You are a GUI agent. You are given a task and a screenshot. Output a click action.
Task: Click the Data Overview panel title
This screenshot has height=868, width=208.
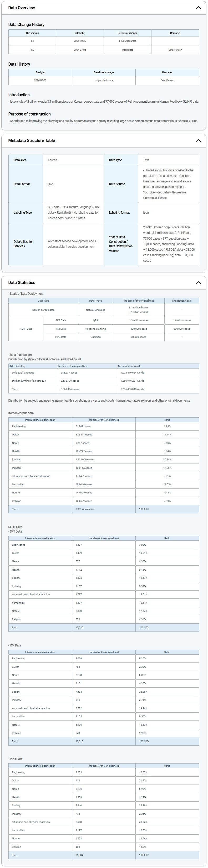(22, 8)
